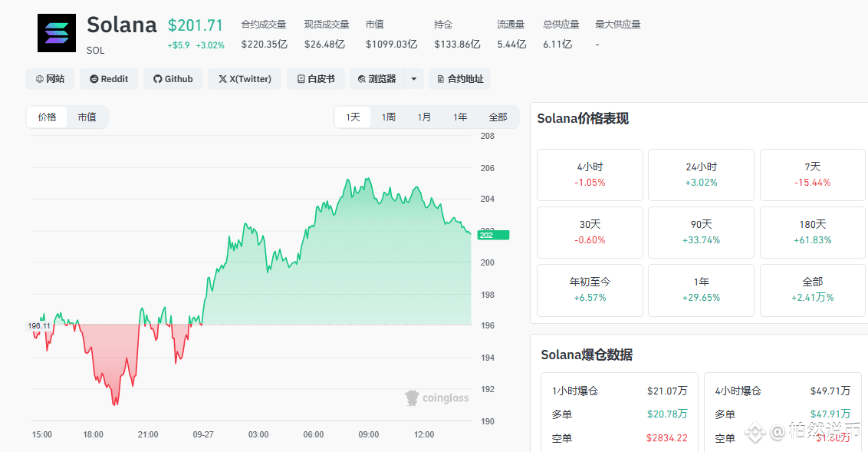The width and height of the screenshot is (868, 452).
Task: Switch chart to 价格 view
Action: (x=48, y=117)
